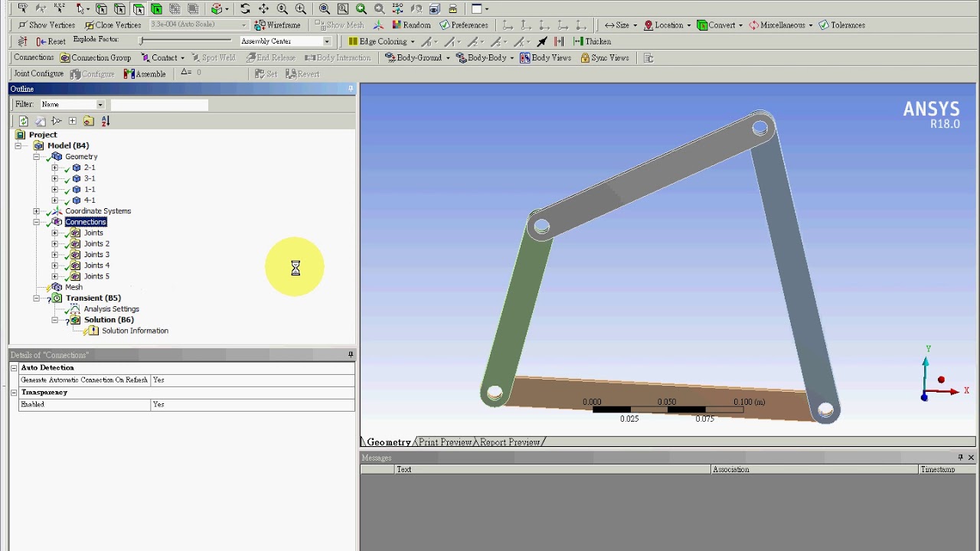Switch to the Print Preview tab
The image size is (980, 551).
(x=445, y=442)
